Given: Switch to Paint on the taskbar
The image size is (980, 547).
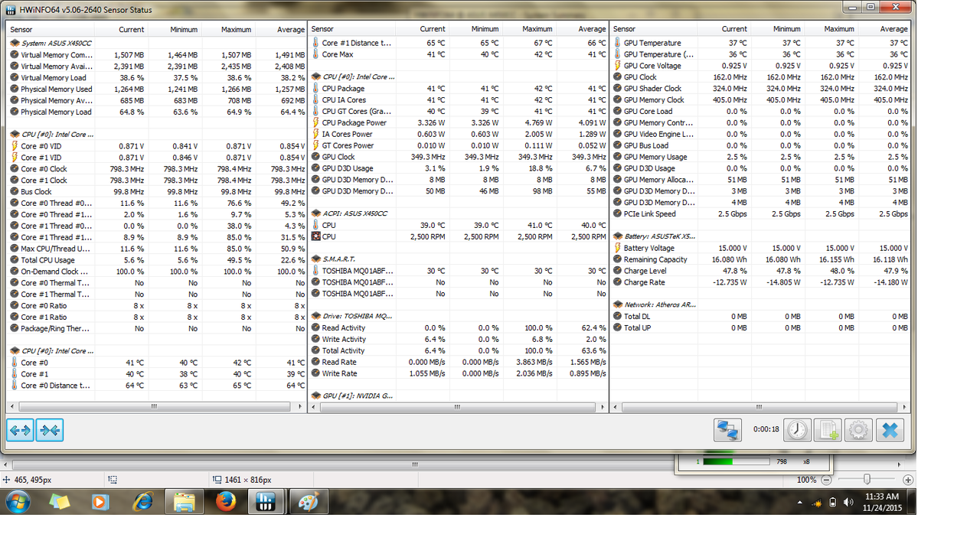Looking at the screenshot, I should click(307, 502).
